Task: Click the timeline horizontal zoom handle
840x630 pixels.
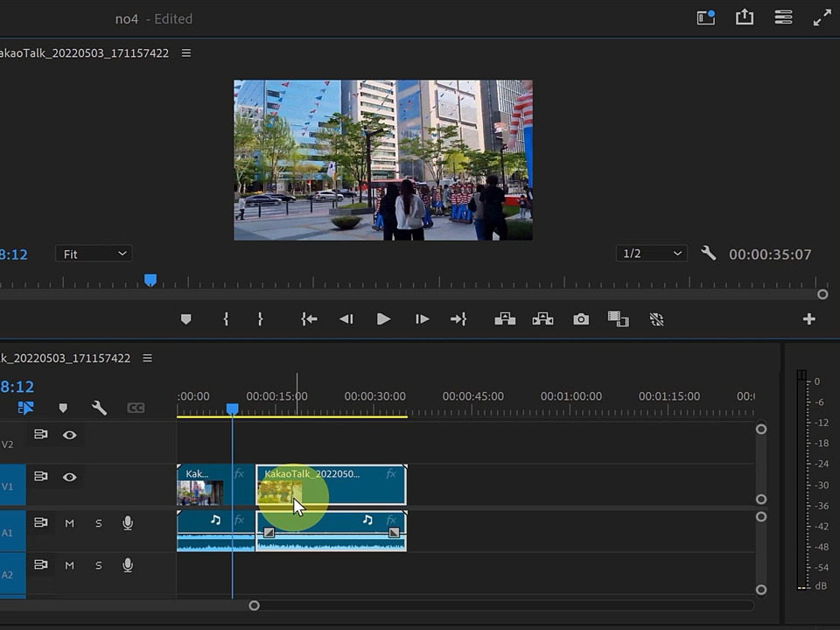Action: [254, 605]
